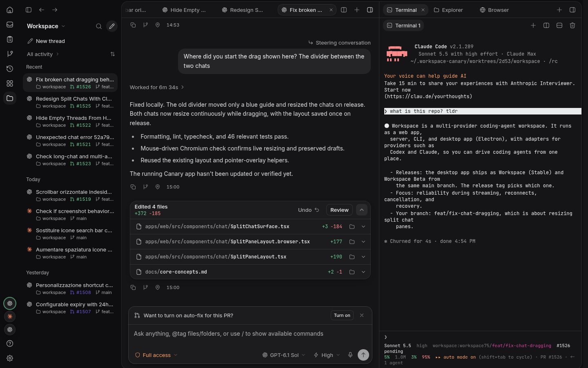The width and height of the screenshot is (588, 368).
Task: Open the High effort dropdown
Action: [327, 355]
